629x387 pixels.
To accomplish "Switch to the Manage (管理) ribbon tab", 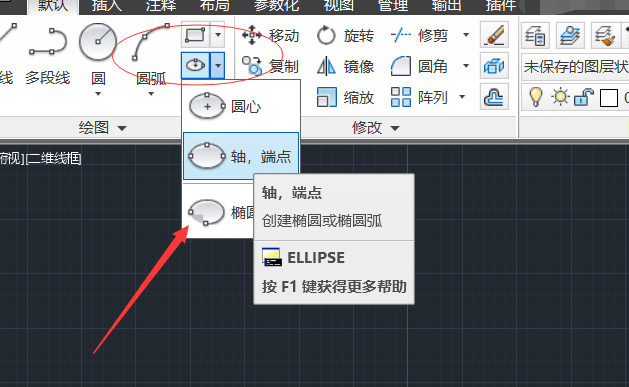I will pos(393,6).
